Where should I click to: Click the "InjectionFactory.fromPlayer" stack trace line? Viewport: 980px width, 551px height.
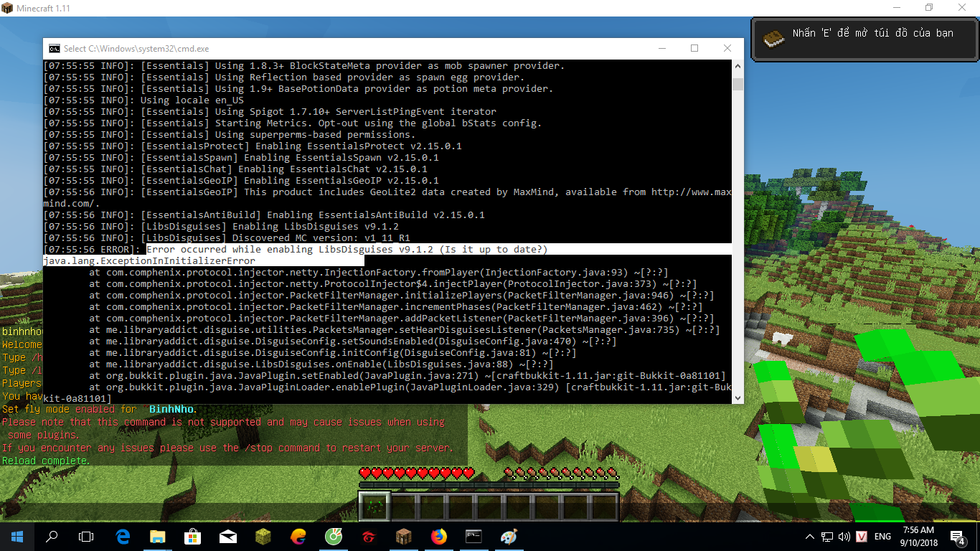[379, 273]
